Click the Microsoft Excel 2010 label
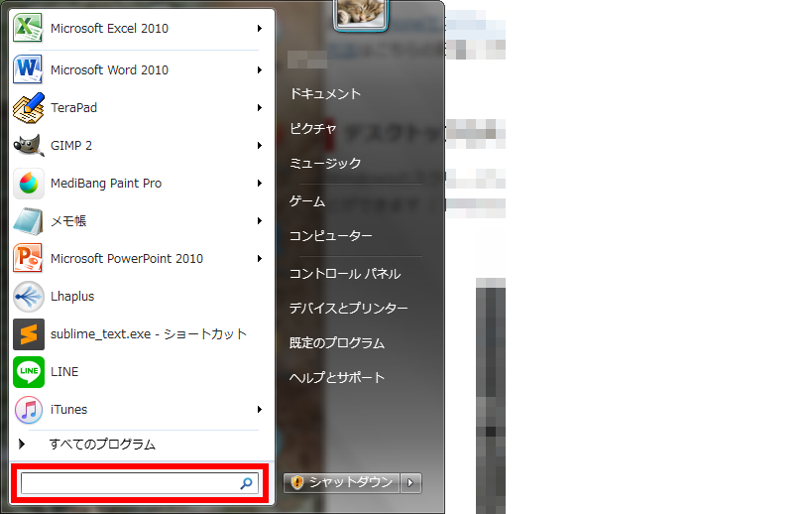Screen dimensions: 812x514 tap(109, 29)
